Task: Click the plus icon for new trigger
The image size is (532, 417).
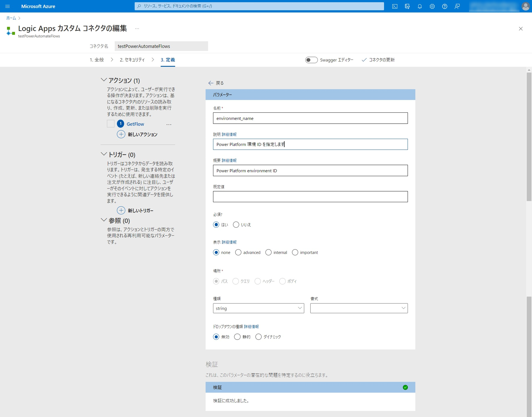Action: (x=121, y=210)
